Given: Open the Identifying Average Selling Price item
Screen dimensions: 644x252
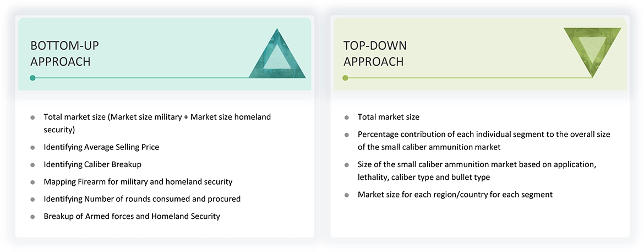Looking at the screenshot, I should [x=101, y=147].
